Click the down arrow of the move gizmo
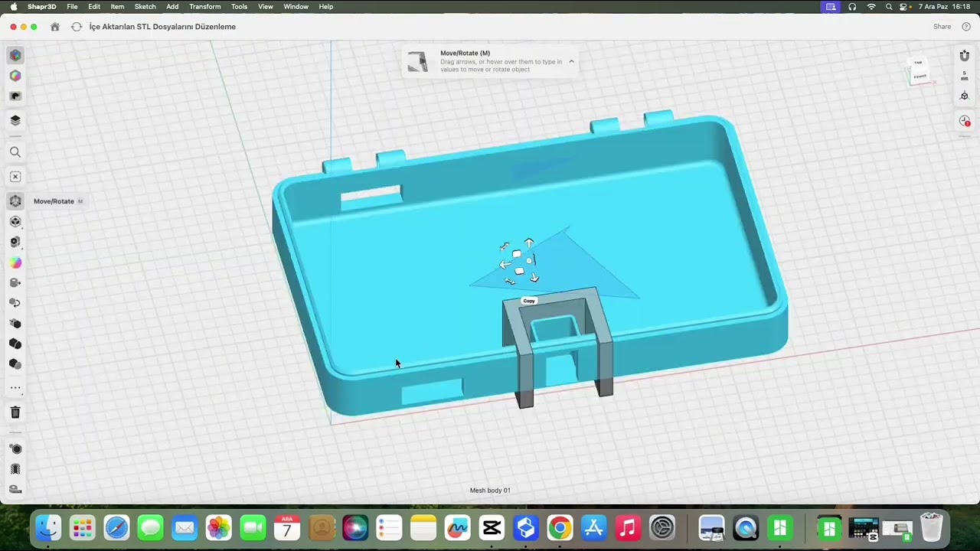Viewport: 980px width, 551px height. 534,278
